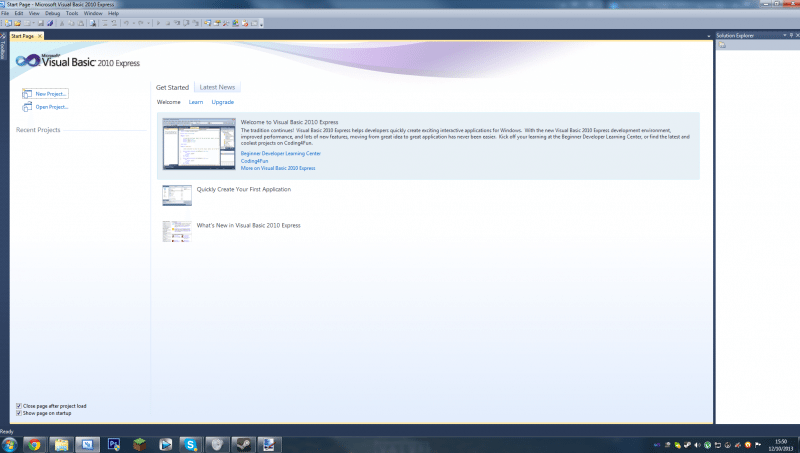Open the Learn section link

196,102
